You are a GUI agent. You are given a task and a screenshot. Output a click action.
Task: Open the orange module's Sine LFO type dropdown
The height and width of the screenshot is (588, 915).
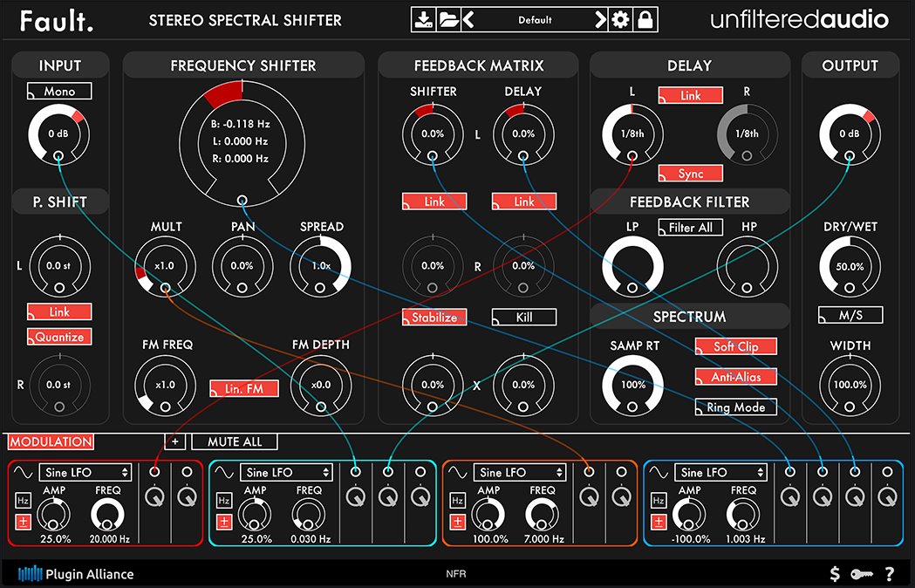(519, 472)
